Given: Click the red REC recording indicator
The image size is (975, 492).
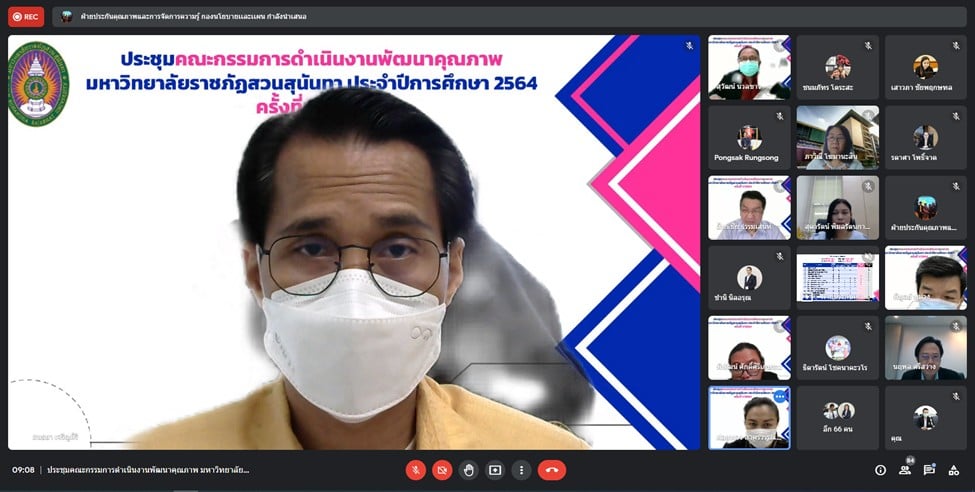Looking at the screenshot, I should [x=25, y=17].
